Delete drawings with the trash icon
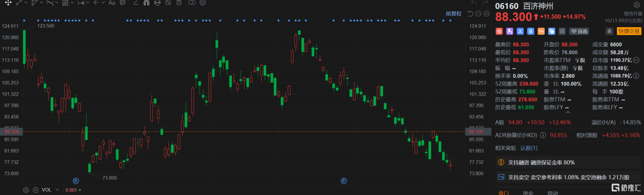This screenshot has width=644, height=195. pyautogui.click(x=179, y=3)
